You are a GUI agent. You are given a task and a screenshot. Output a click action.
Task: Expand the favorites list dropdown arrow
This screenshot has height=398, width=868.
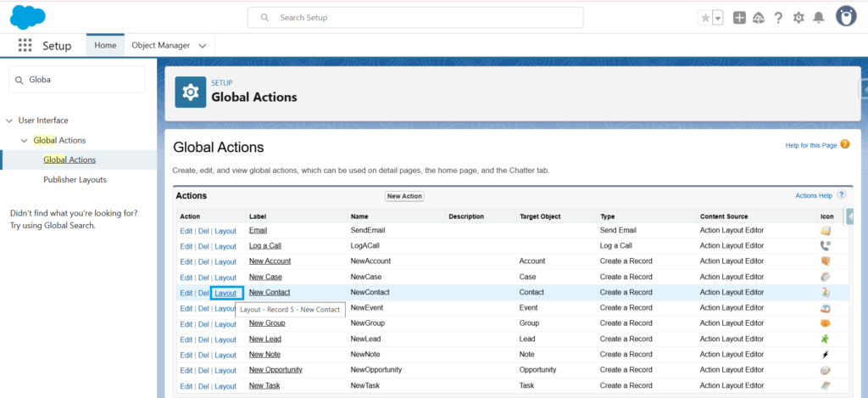(718, 18)
